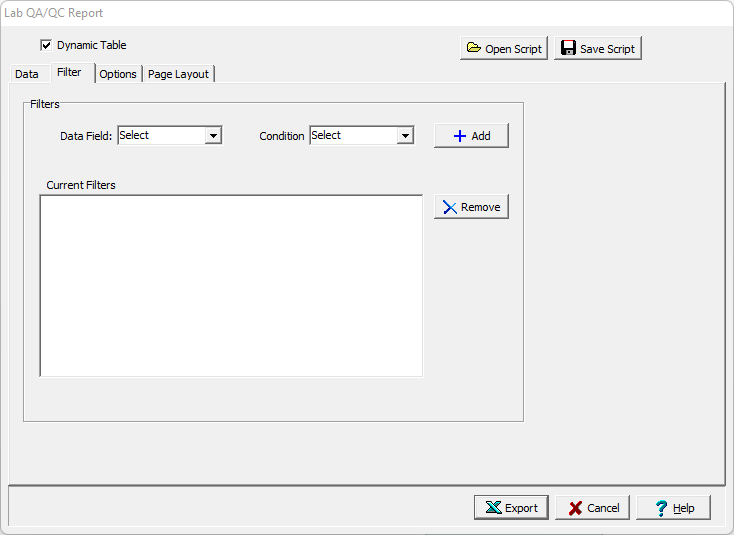Click inside the Current Filters list box
The width and height of the screenshot is (734, 535).
[x=231, y=285]
